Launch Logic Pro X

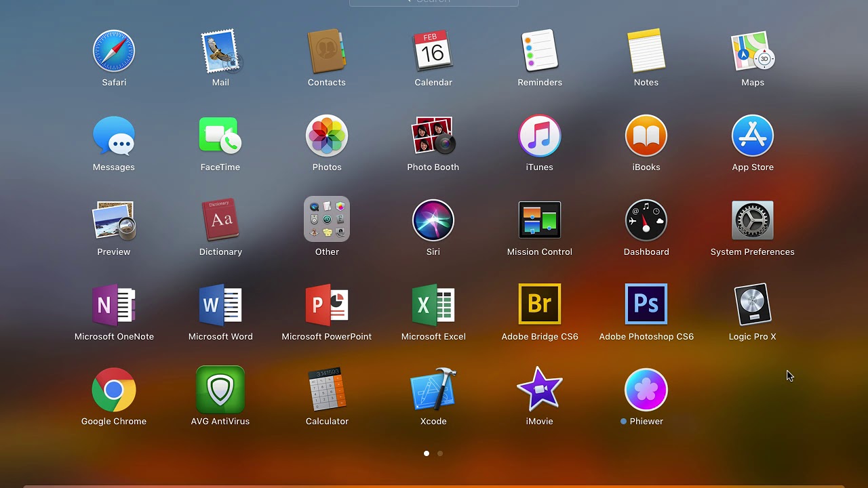[x=753, y=304]
